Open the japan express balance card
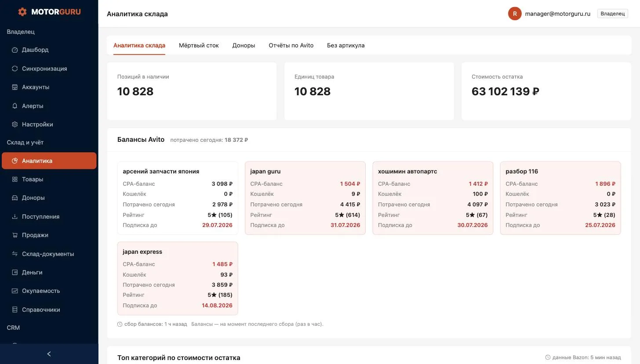 coord(178,278)
